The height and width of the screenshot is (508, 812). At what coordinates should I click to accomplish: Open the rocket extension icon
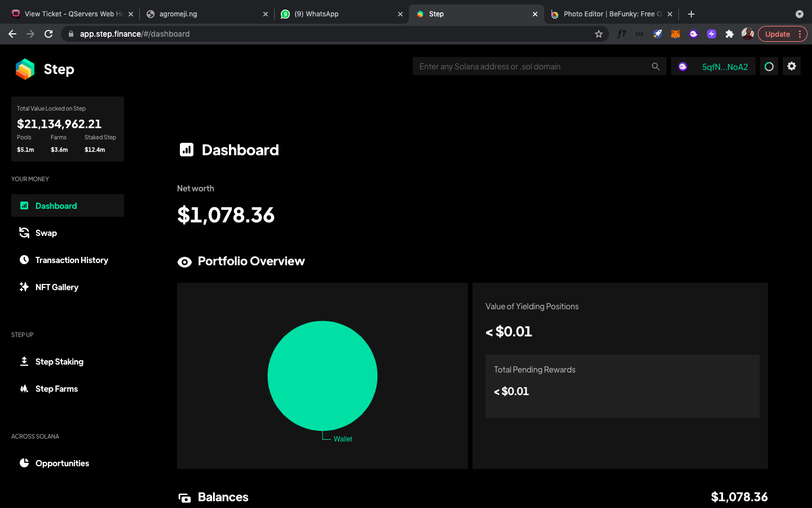[x=657, y=34]
